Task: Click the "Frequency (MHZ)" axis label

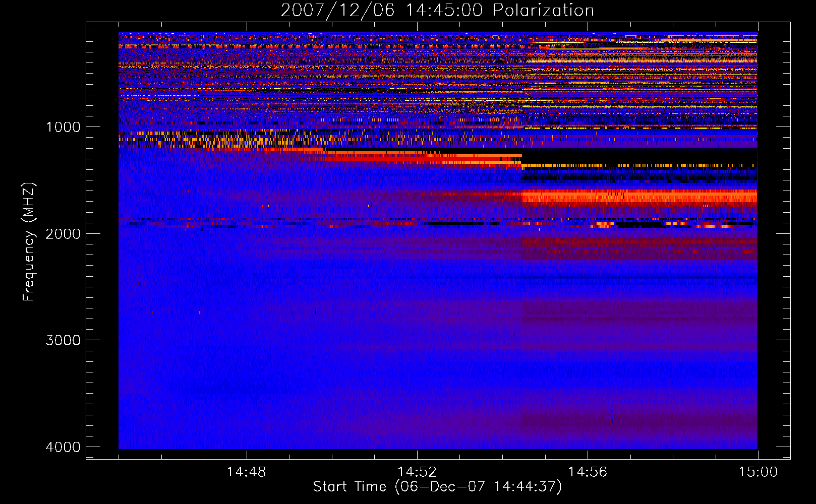Action: click(x=29, y=242)
